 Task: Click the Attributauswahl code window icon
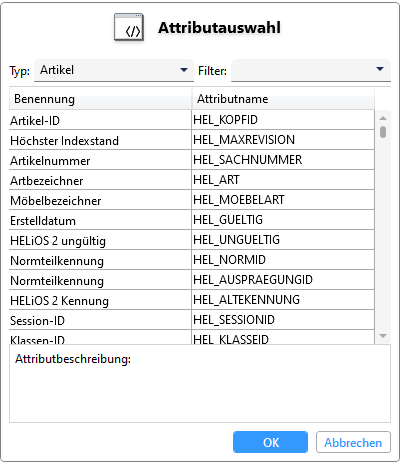pyautogui.click(x=129, y=27)
